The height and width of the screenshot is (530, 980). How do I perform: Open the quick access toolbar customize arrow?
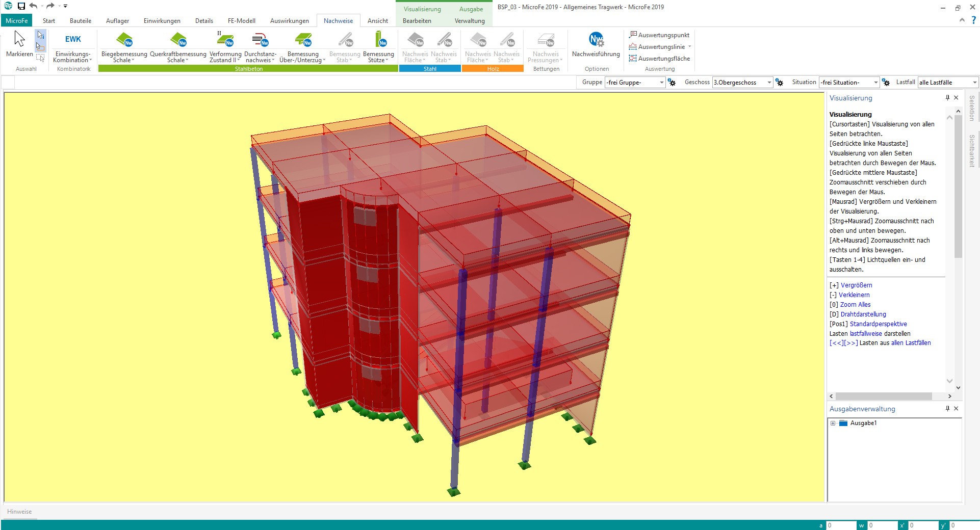tap(65, 6)
